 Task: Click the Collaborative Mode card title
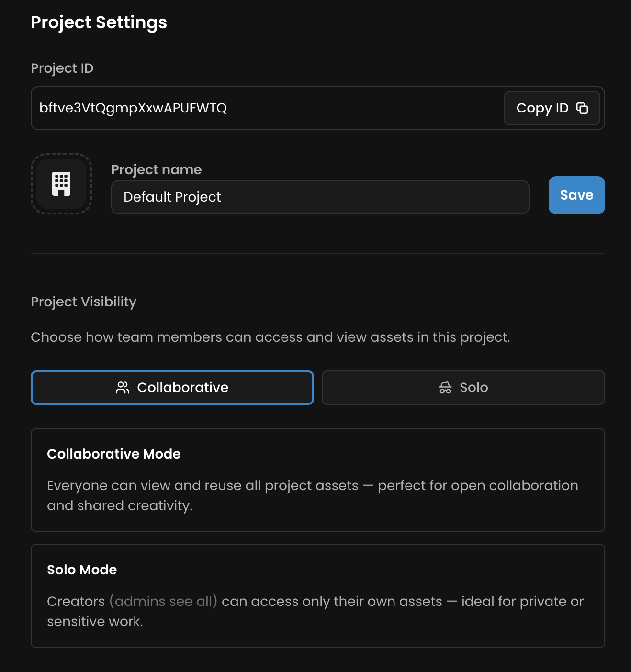point(114,454)
